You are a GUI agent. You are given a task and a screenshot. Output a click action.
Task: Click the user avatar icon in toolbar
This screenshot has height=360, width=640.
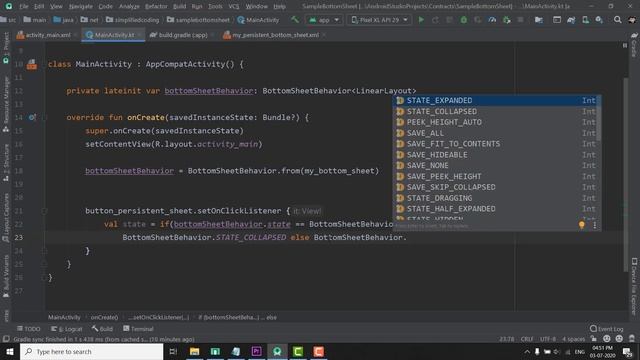click(632, 20)
